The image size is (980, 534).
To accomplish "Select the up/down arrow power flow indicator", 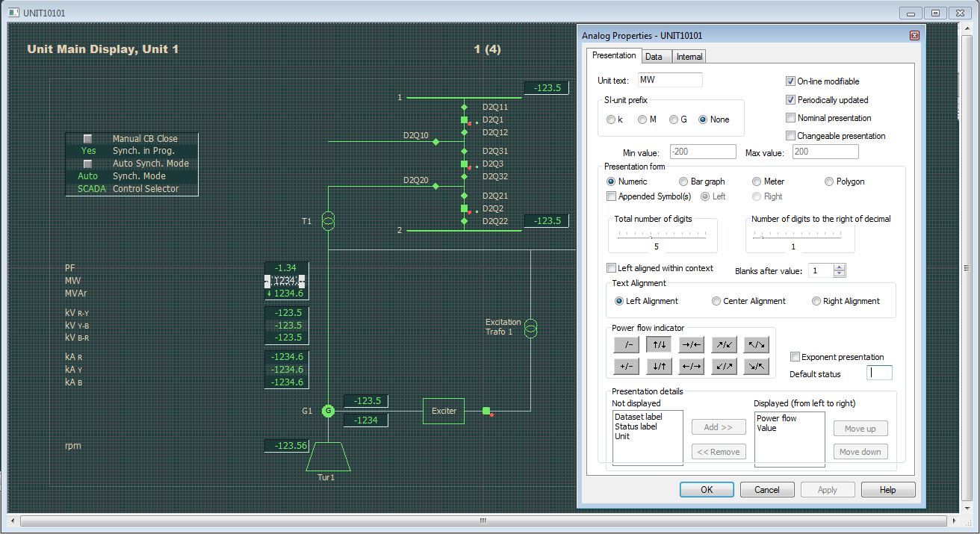I will [659, 345].
